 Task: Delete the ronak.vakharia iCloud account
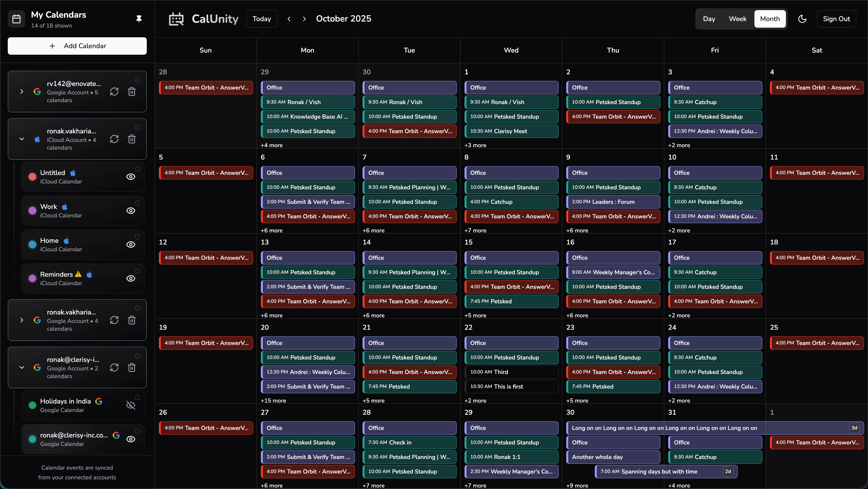pos(132,139)
